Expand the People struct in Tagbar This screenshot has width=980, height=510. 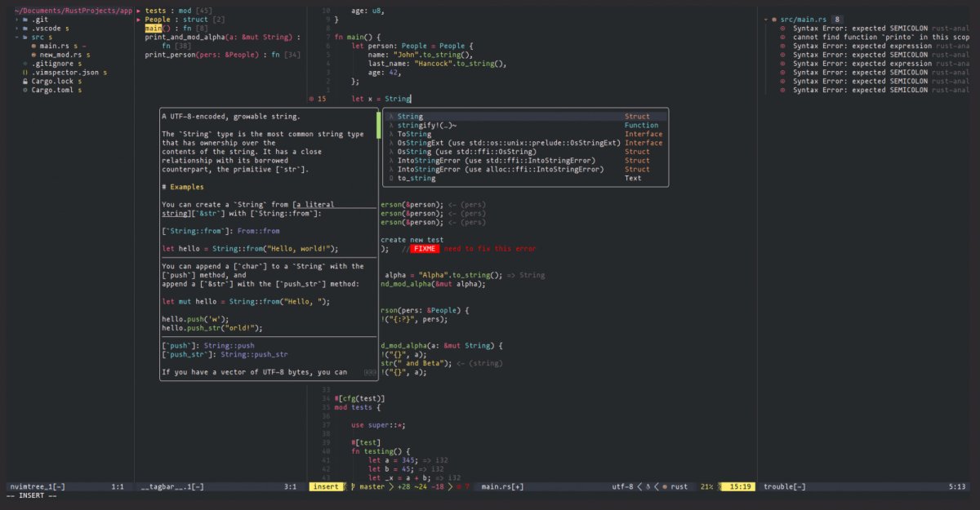[x=139, y=19]
